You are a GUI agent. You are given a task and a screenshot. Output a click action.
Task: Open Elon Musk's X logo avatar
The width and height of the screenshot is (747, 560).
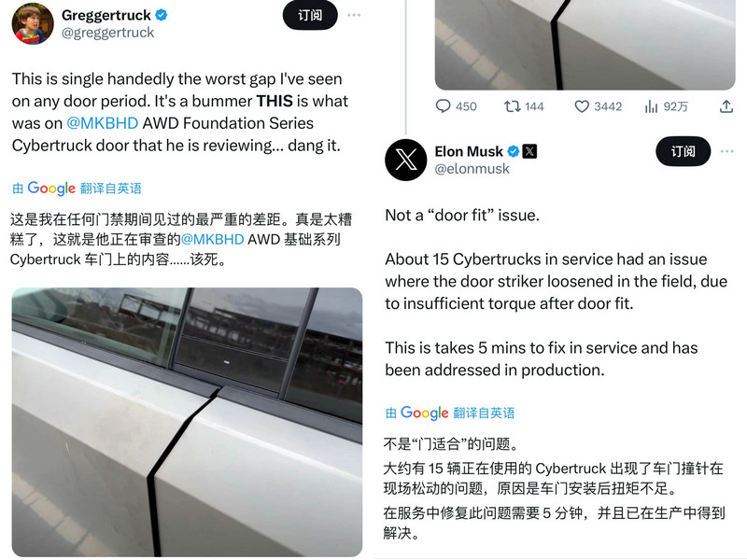pyautogui.click(x=406, y=160)
